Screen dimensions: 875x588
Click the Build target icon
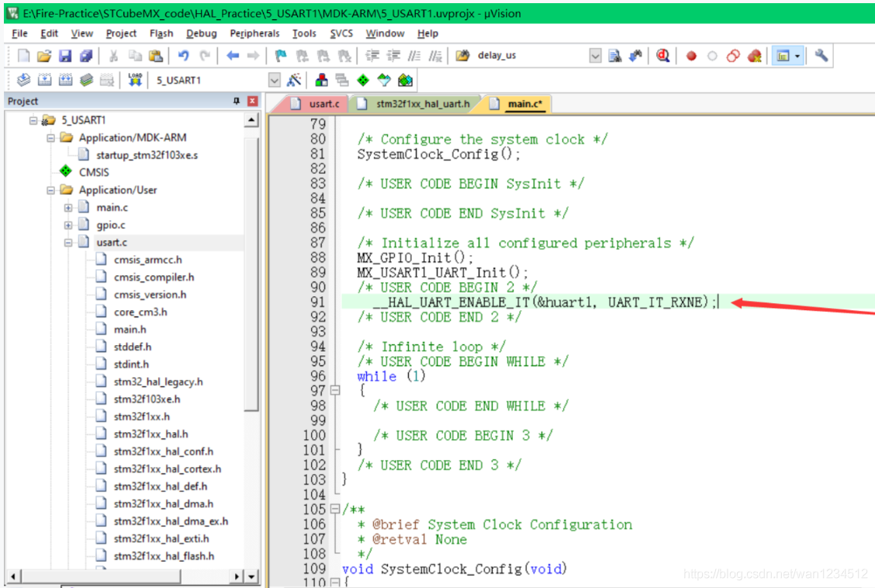point(44,80)
